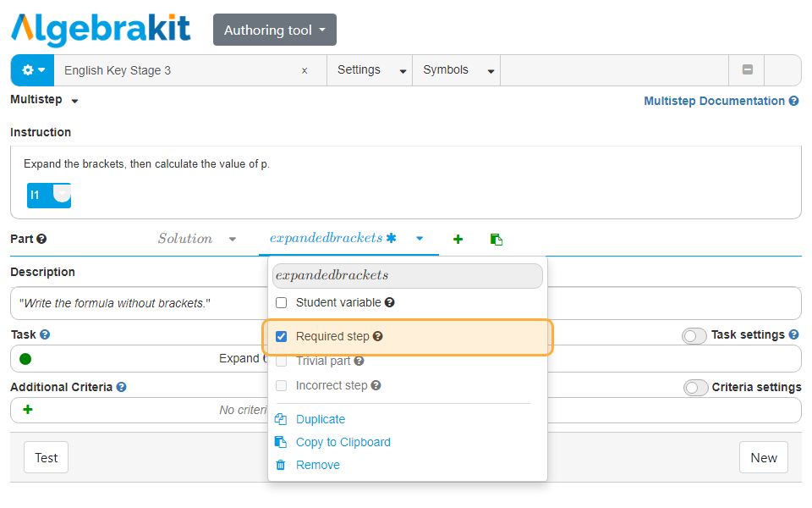812x508 pixels.
Task: Click the help icon beside Task label
Action: 45,335
